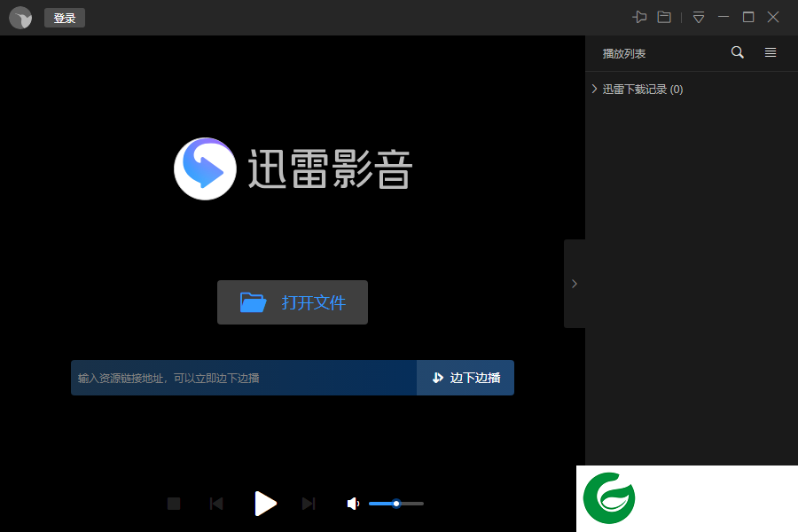This screenshot has height=532, width=798.
Task: Skip to previous track
Action: (216, 504)
